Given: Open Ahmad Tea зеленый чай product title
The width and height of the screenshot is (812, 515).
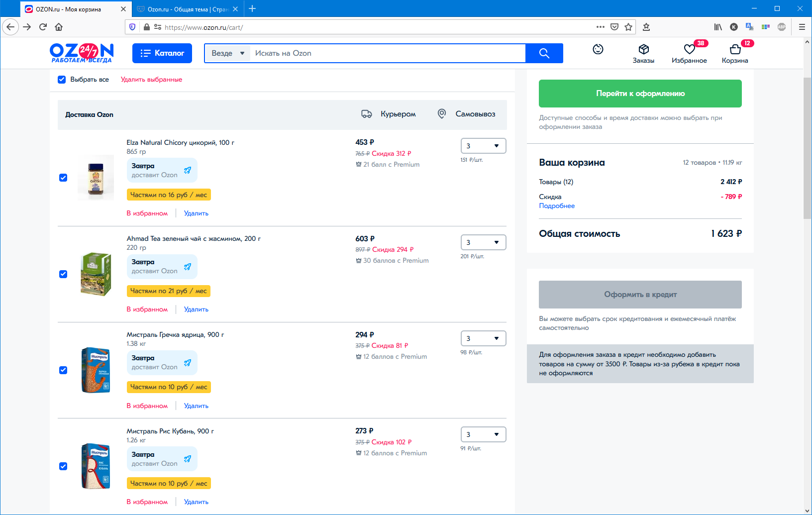Looking at the screenshot, I should click(194, 239).
